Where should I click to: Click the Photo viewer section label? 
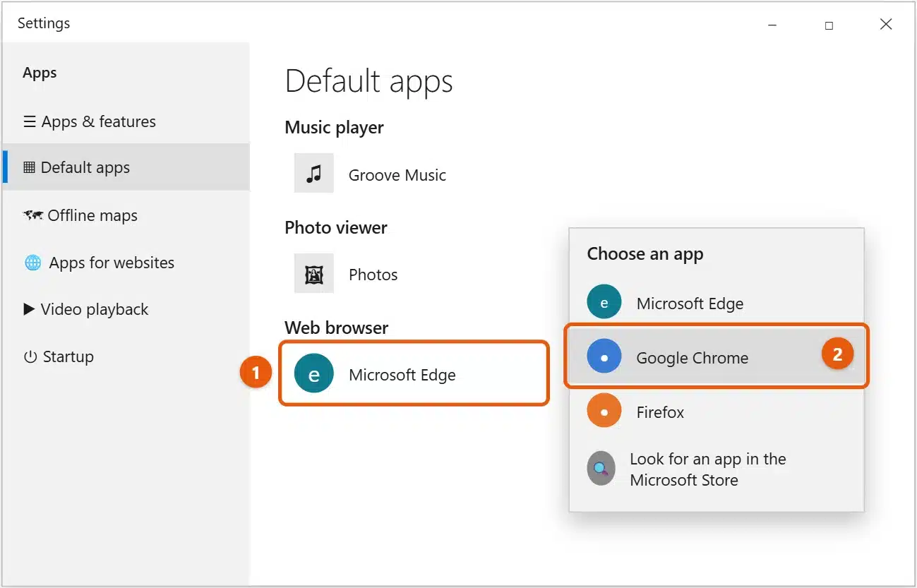click(x=336, y=227)
